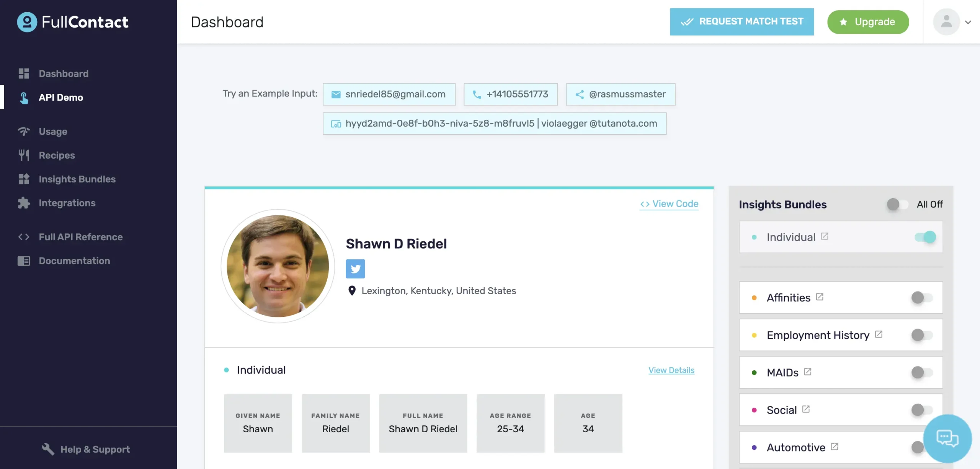This screenshot has width=980, height=469.
Task: Click the Integrations puzzle piece icon
Action: 24,203
